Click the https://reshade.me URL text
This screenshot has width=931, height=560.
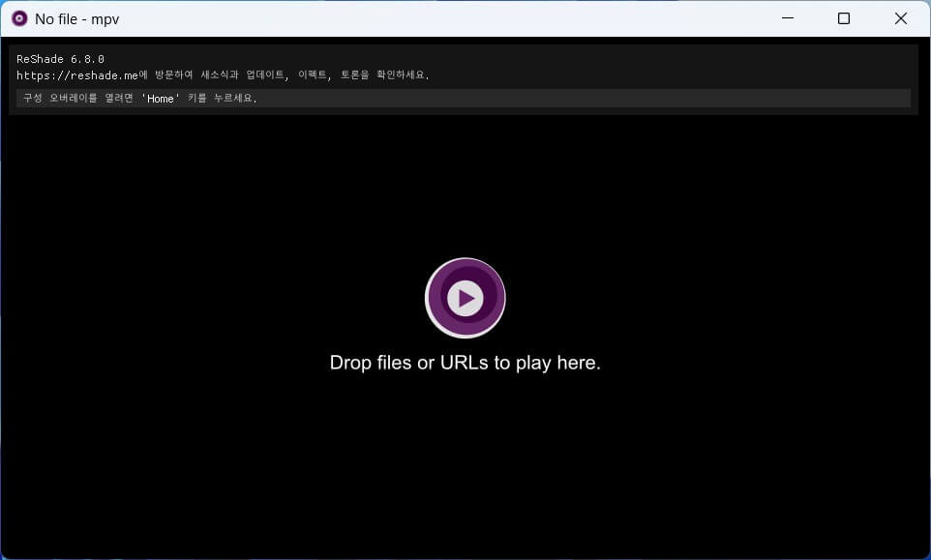point(77,75)
